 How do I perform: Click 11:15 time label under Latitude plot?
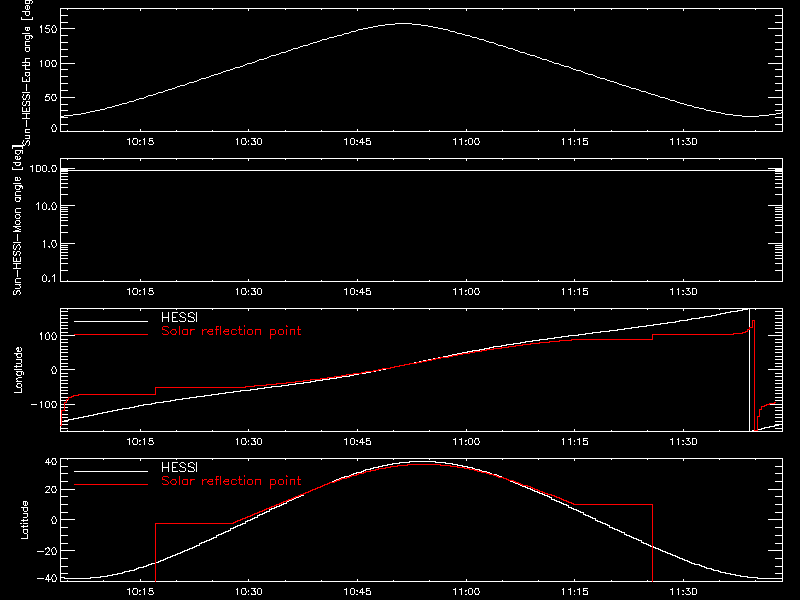coord(574,592)
